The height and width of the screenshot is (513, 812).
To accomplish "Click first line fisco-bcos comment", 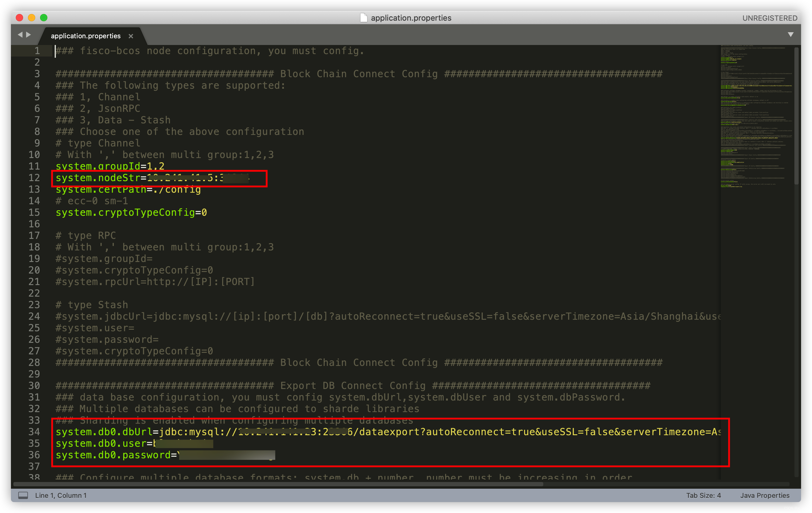I will tap(210, 51).
